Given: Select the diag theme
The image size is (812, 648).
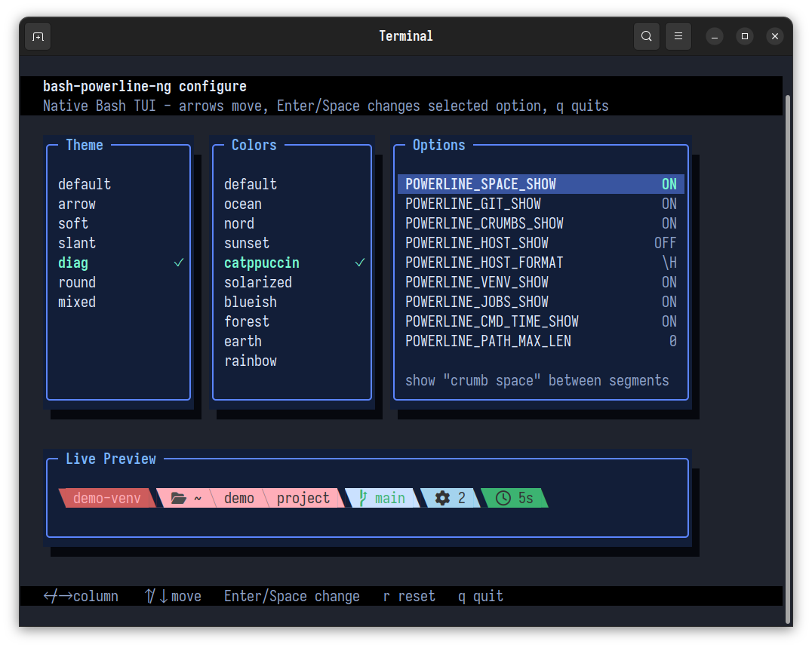Looking at the screenshot, I should [73, 263].
